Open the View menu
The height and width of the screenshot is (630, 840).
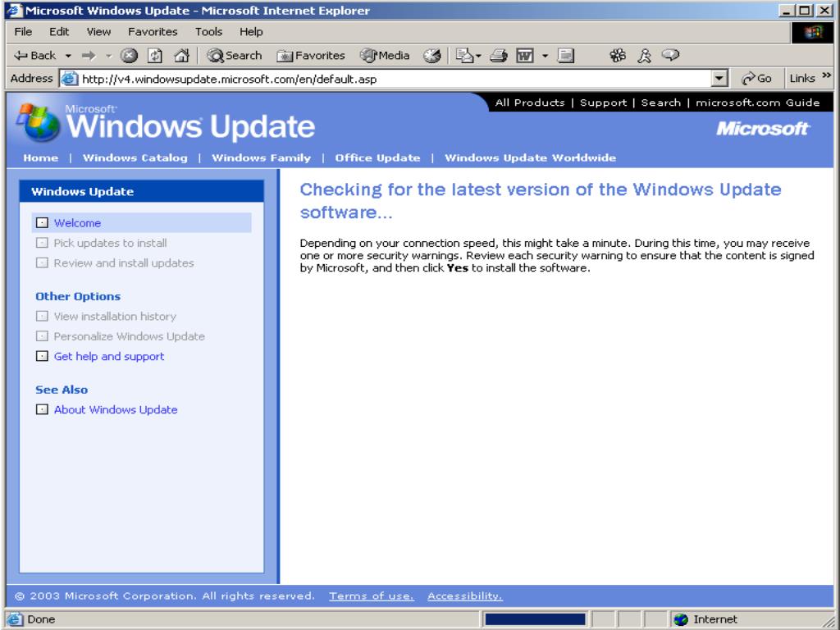[98, 32]
